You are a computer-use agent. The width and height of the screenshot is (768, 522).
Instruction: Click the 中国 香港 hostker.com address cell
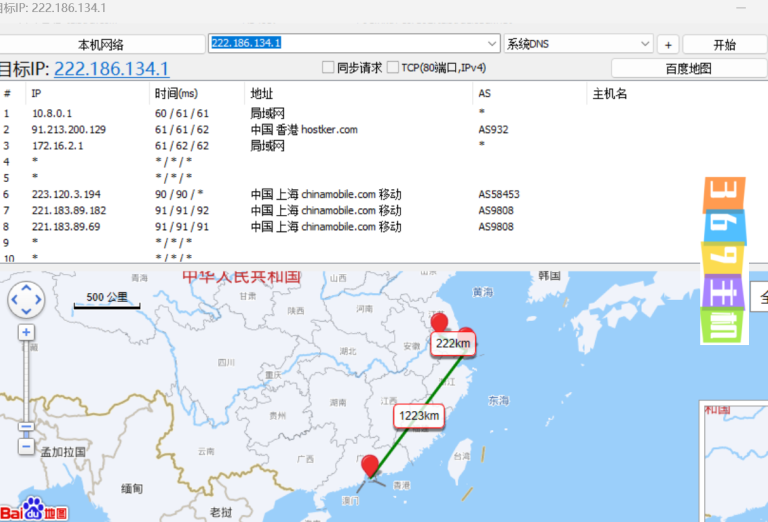coord(304,129)
